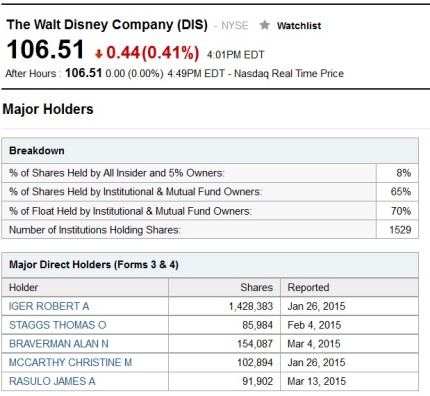Click Major Direct Holders (Forms 3 & 4) header
Screen dimensions: 430x396
tap(94, 265)
